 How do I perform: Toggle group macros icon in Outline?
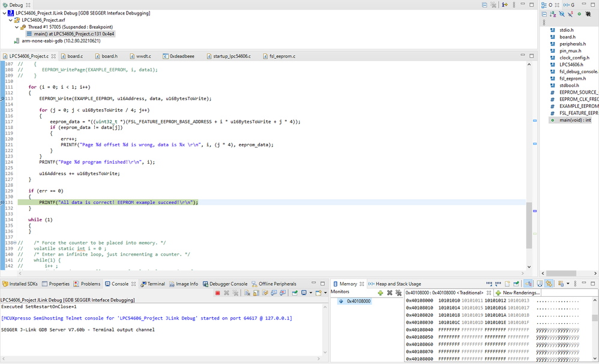pyautogui.click(x=588, y=14)
